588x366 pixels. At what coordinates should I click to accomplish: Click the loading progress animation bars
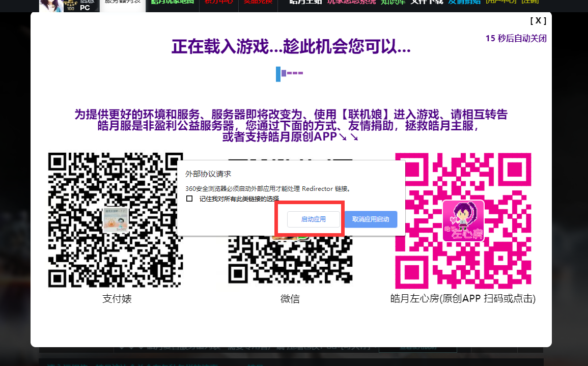(290, 74)
